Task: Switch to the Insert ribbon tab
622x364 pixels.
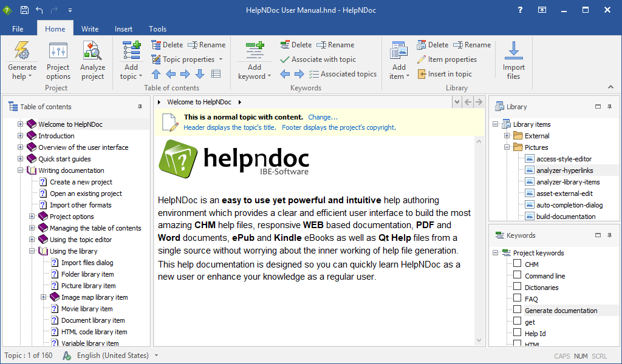Action: pos(123,29)
